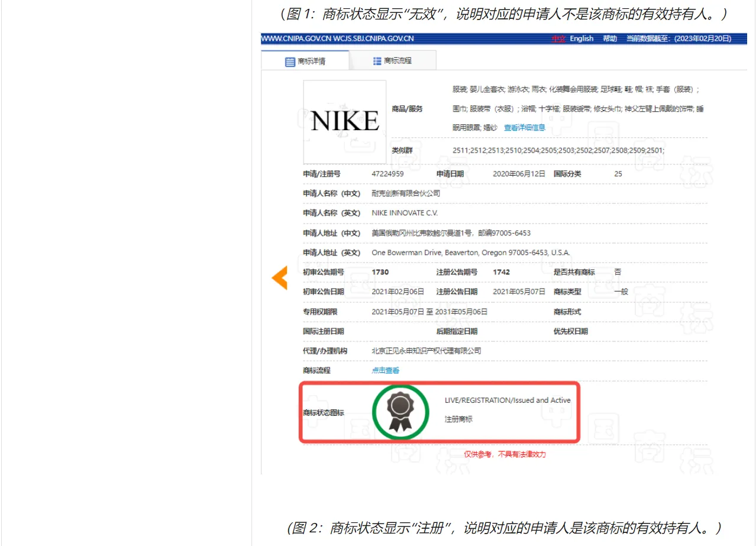Click the 否 shared-trademark value
The width and height of the screenshot is (756, 546).
(x=618, y=272)
